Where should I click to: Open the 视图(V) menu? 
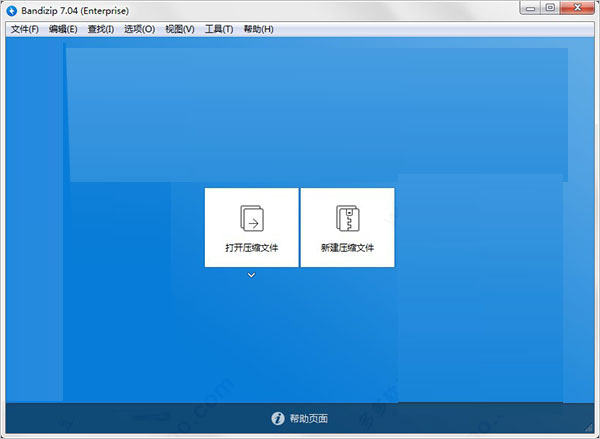click(x=180, y=29)
